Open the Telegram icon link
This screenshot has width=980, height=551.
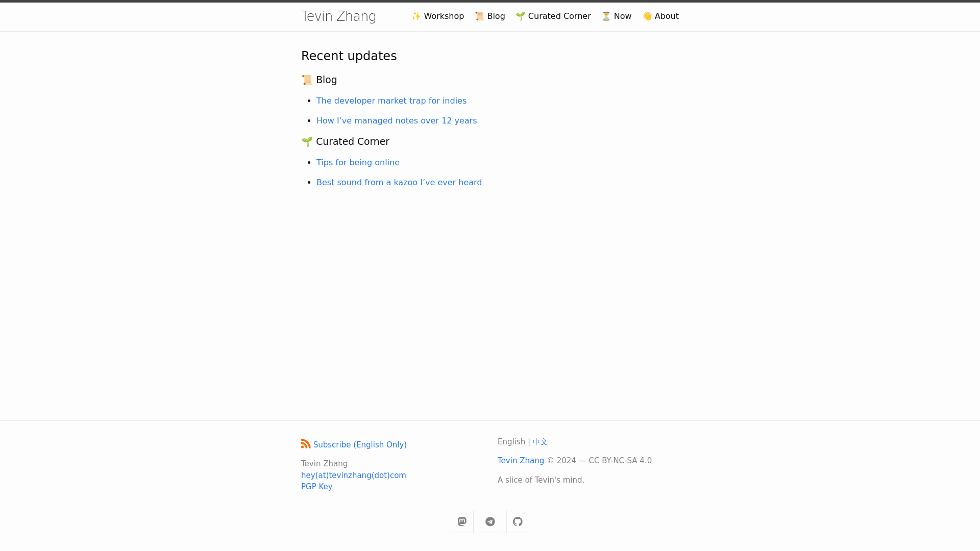pyautogui.click(x=490, y=521)
